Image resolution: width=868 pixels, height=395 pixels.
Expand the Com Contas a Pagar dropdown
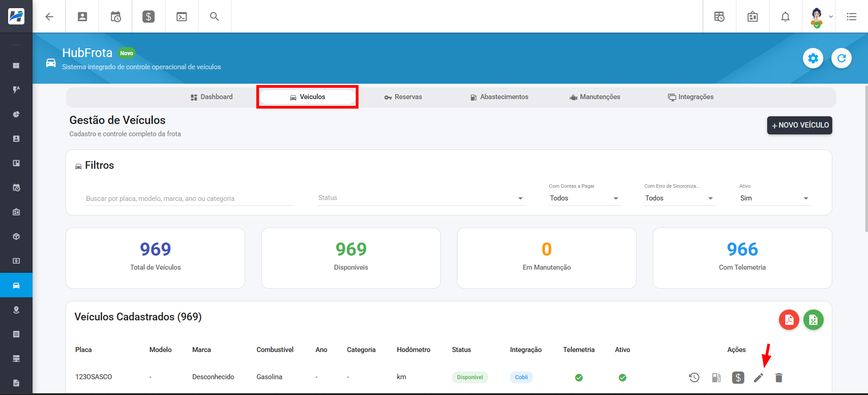tap(585, 198)
